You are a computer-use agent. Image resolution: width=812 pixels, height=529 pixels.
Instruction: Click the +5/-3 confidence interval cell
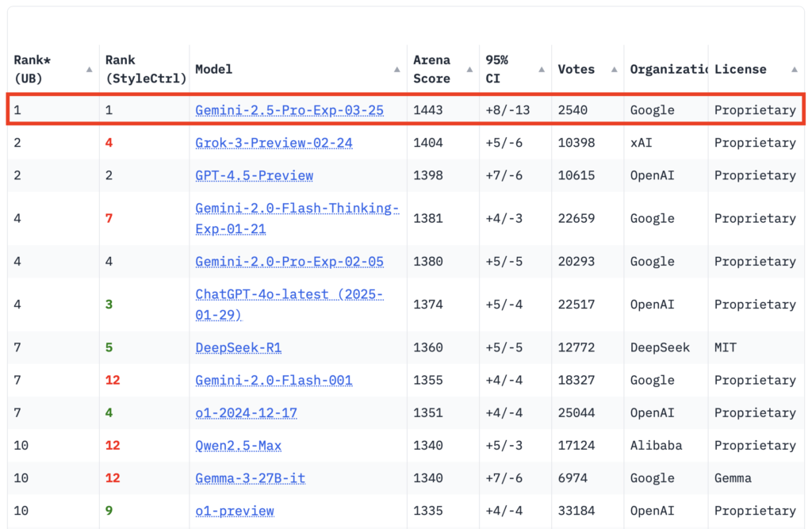[504, 446]
